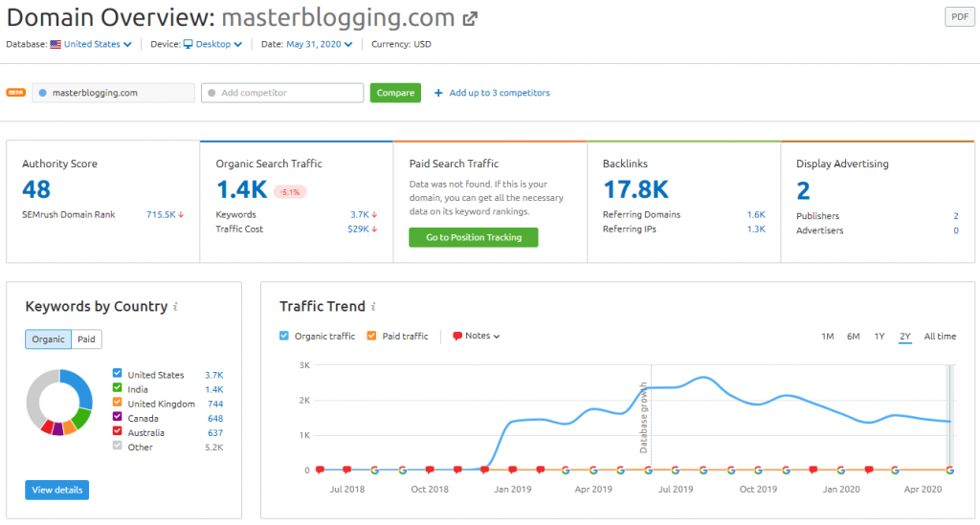
Task: Open Keywords by Country info icon
Action: [176, 307]
